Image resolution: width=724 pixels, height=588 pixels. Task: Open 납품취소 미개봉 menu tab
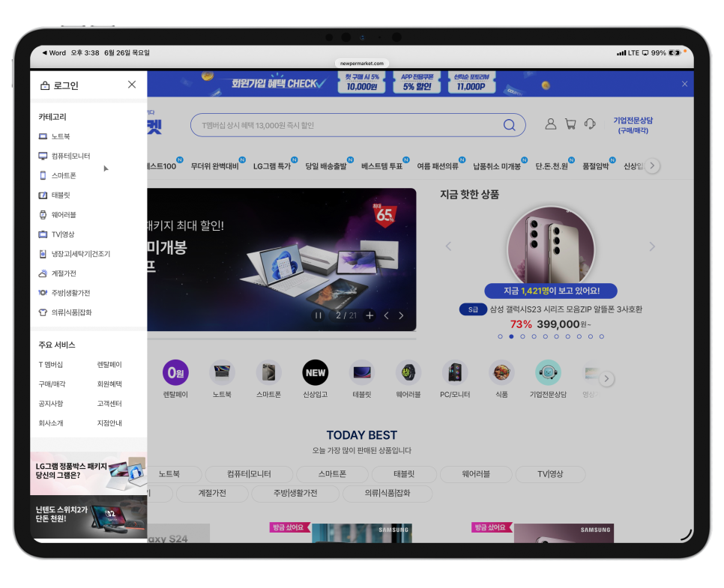pos(497,166)
